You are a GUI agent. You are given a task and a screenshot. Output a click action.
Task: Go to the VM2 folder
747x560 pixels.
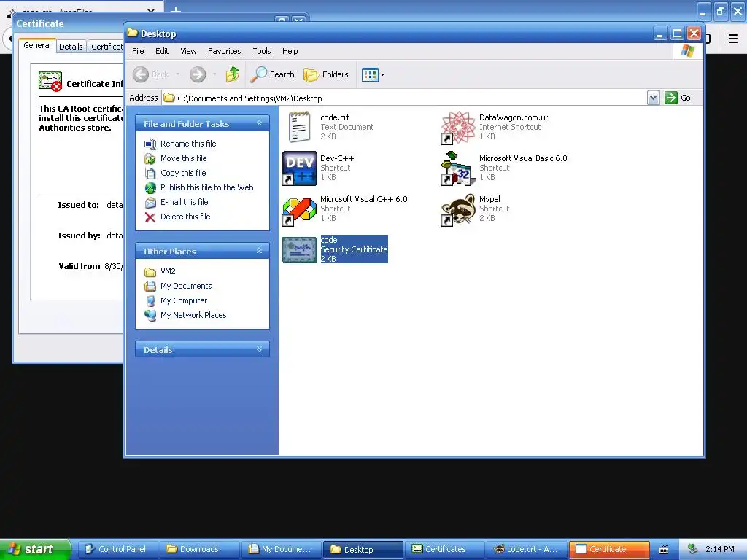point(168,271)
